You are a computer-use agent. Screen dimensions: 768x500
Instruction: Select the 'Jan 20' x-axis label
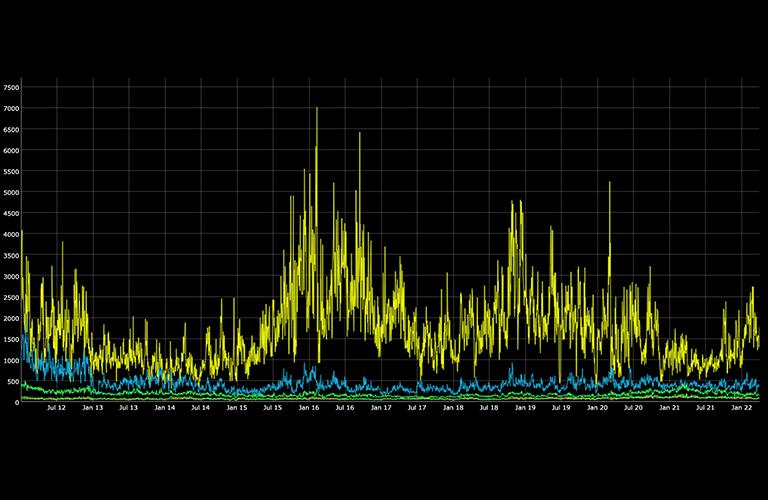coord(597,408)
